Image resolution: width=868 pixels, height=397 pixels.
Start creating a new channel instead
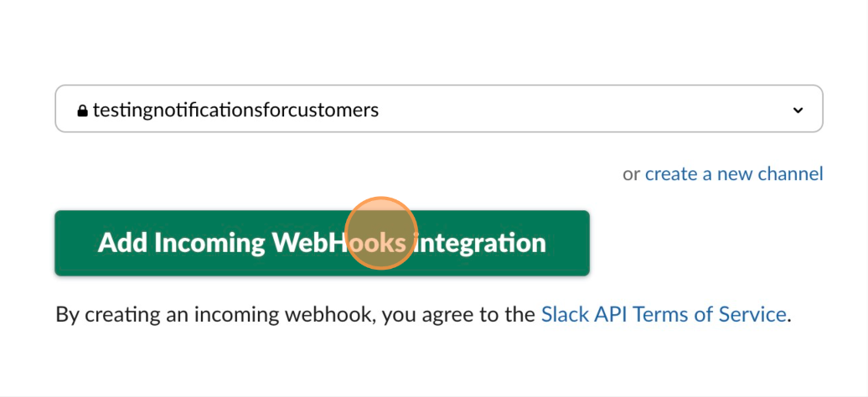click(x=734, y=174)
